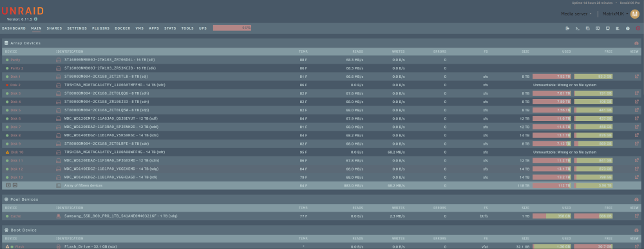Browse Disk 1 contents via view icon
The image size is (644, 249).
tap(637, 77)
